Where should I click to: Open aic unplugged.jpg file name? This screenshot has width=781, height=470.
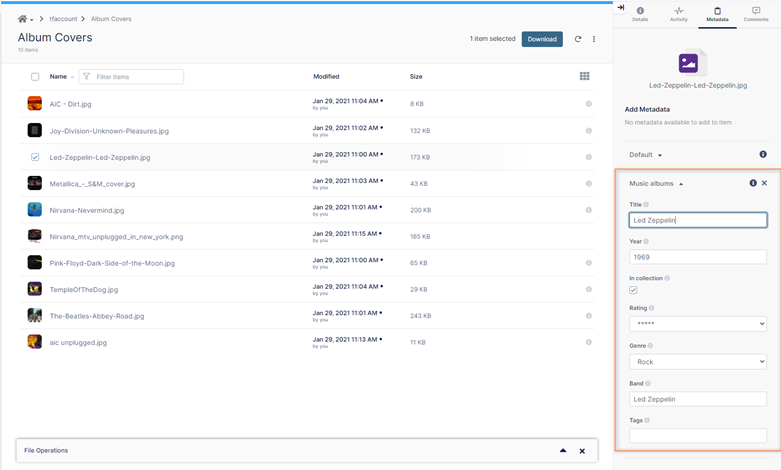coord(78,343)
